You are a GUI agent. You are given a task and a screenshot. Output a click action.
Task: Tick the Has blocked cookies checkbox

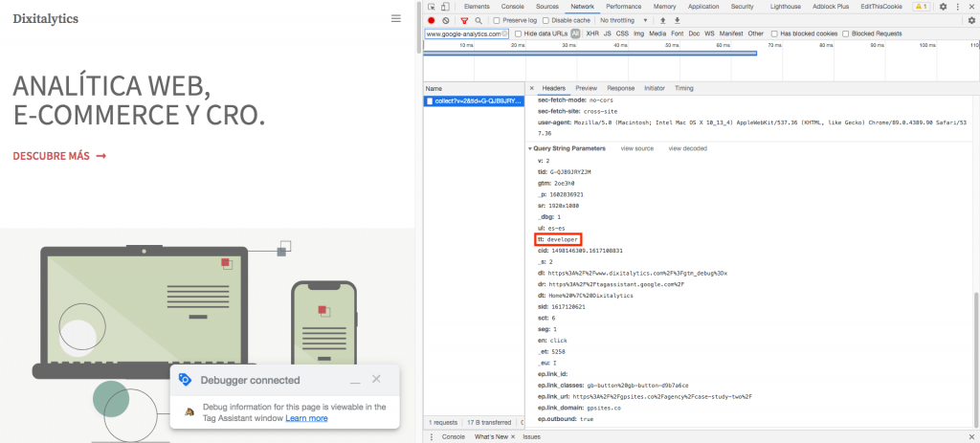(775, 33)
